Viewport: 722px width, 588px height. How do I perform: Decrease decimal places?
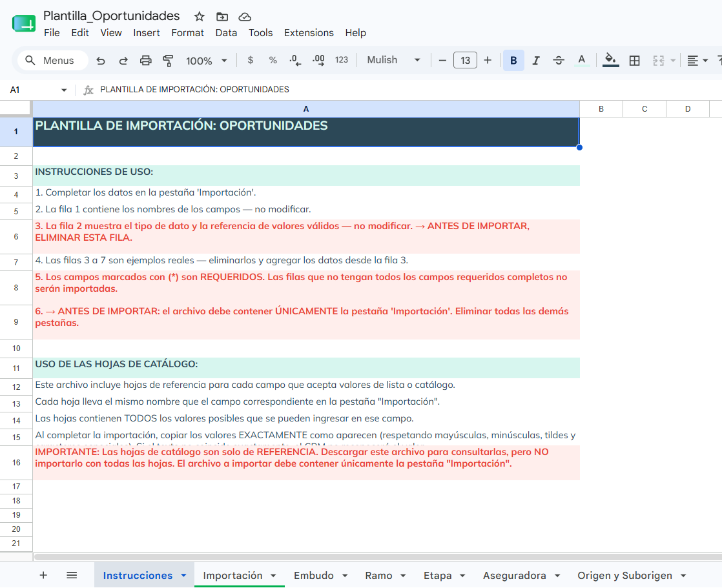click(x=295, y=60)
